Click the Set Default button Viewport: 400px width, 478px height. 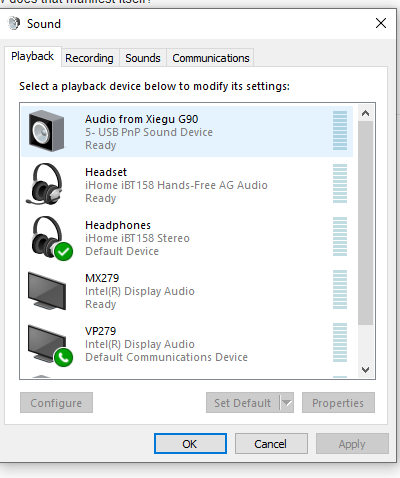pos(243,403)
